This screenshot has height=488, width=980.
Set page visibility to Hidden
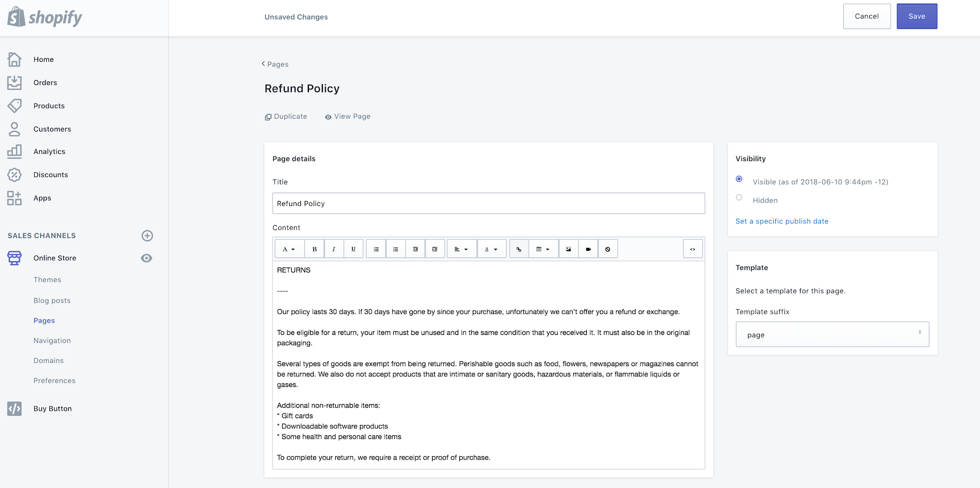click(739, 198)
